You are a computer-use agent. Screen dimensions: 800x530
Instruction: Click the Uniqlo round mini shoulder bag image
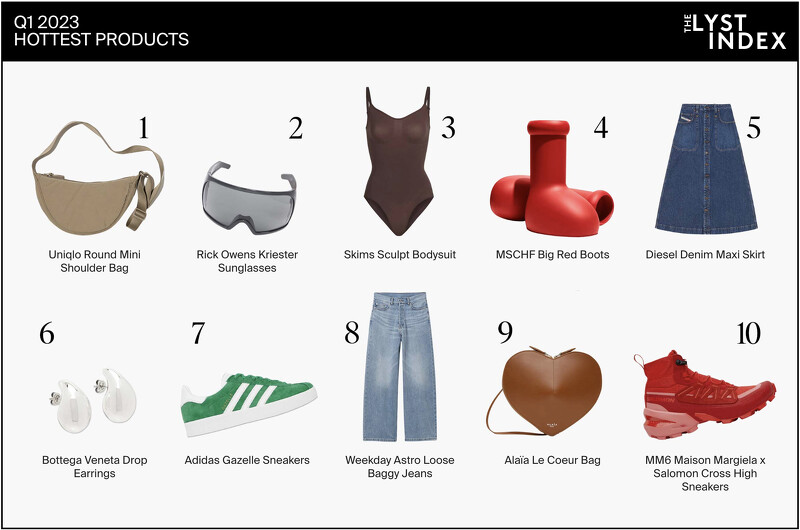coord(98,179)
